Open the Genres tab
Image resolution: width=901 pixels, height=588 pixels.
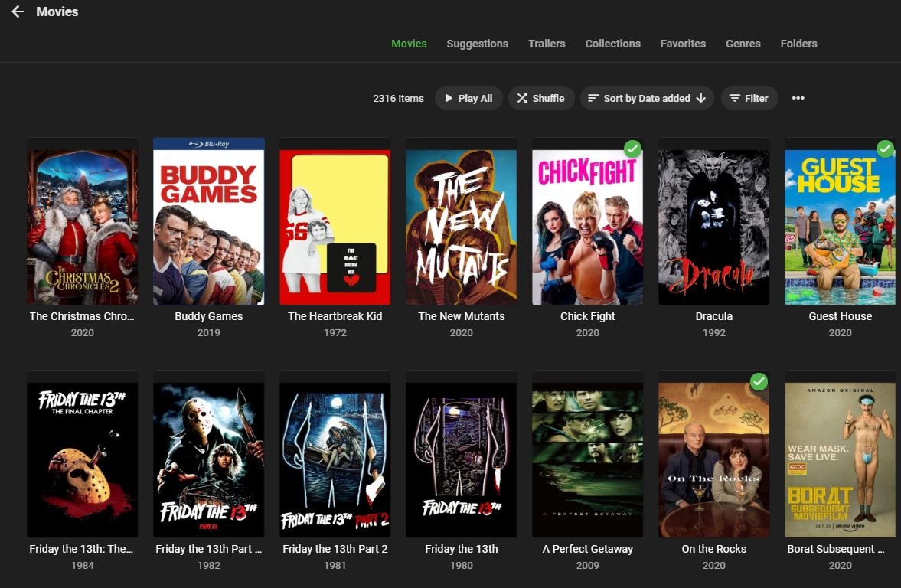click(x=743, y=44)
